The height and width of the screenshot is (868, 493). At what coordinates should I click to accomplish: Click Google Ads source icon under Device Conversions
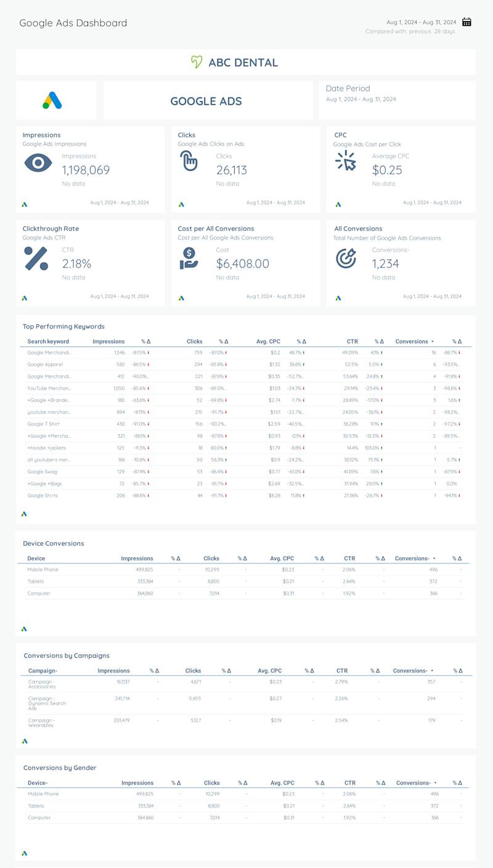(24, 629)
